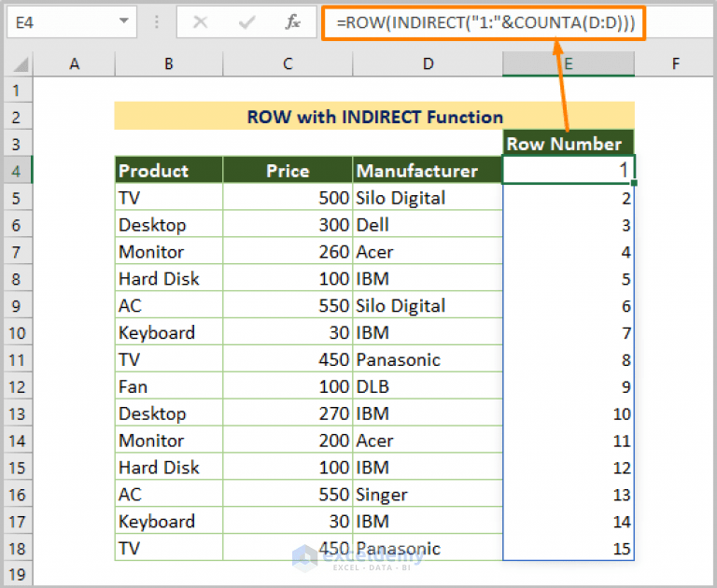Select the 'Singer' manufacturer cell
Screen dimensions: 717x588
428,495
